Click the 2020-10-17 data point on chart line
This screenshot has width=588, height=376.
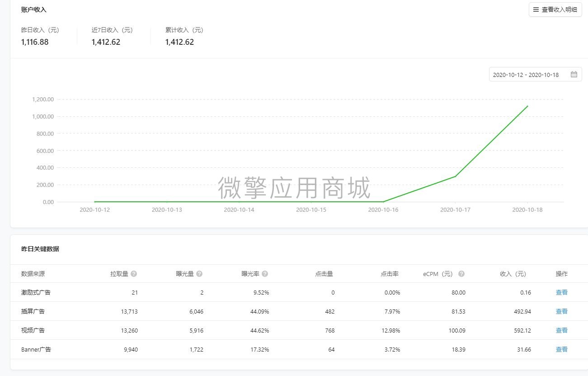455,176
